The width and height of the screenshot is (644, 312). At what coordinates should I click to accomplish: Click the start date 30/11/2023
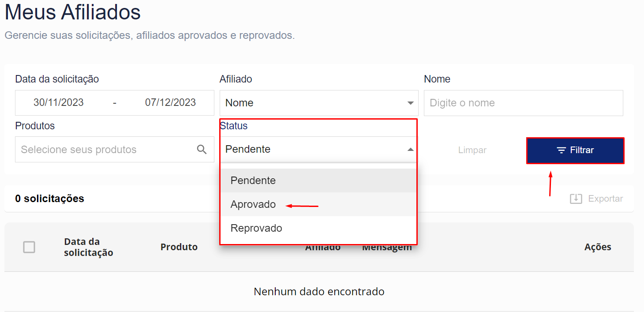pyautogui.click(x=59, y=103)
